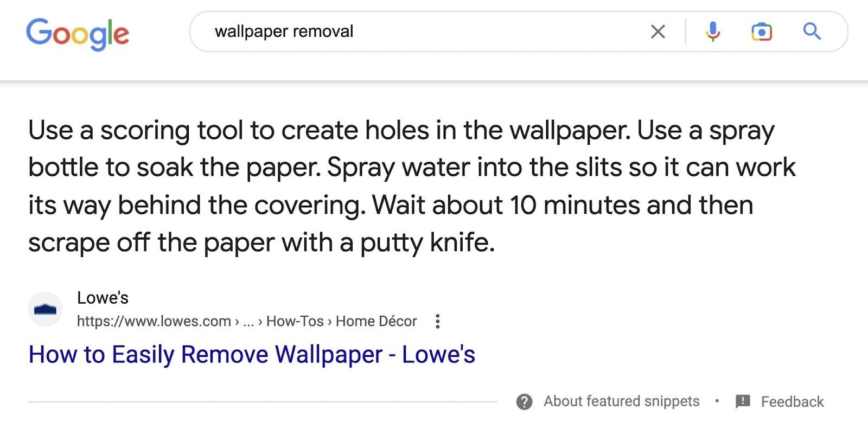Submit search with the blue magnifier icon
Viewport: 868px width, 435px height.
[x=812, y=31]
